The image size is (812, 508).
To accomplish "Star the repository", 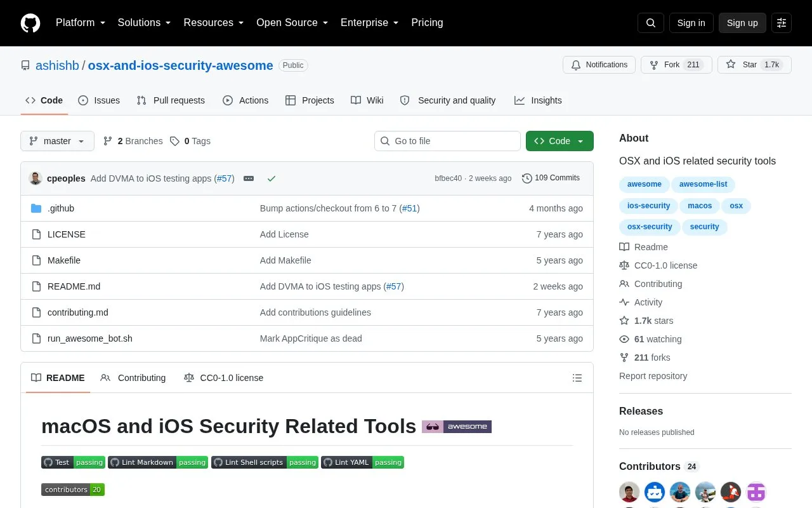I will (x=754, y=65).
